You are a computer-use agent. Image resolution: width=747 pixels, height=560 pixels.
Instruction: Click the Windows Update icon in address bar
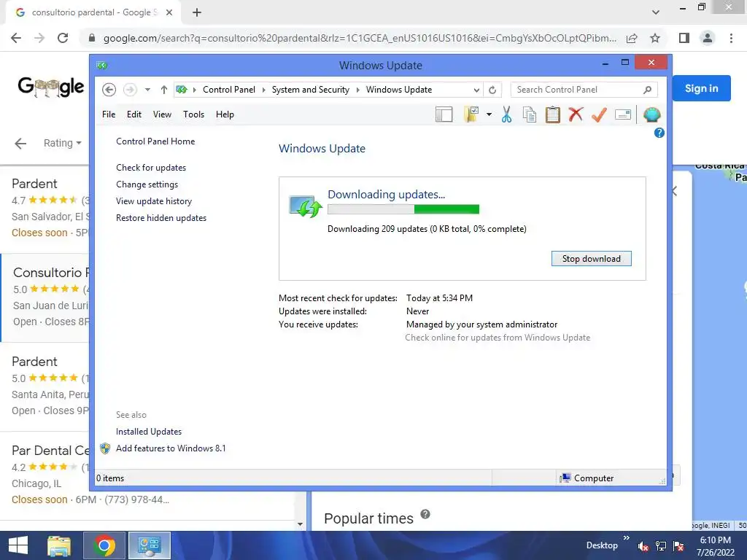182,90
